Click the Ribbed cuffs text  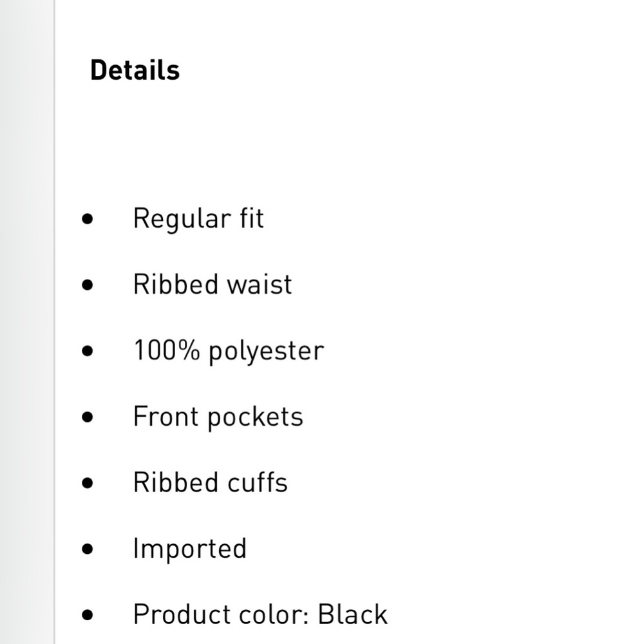click(x=211, y=482)
